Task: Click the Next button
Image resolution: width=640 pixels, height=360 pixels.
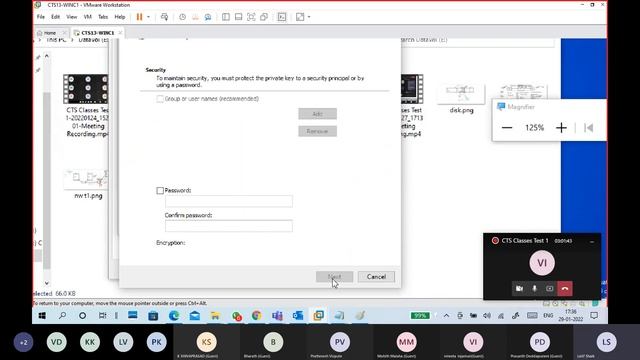Action: click(334, 277)
